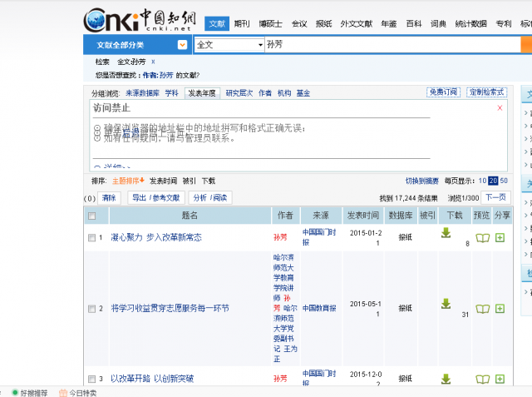The image size is (532, 397).
Task: Remove the 全文:孙芳 search filter tag
Action: (x=153, y=62)
